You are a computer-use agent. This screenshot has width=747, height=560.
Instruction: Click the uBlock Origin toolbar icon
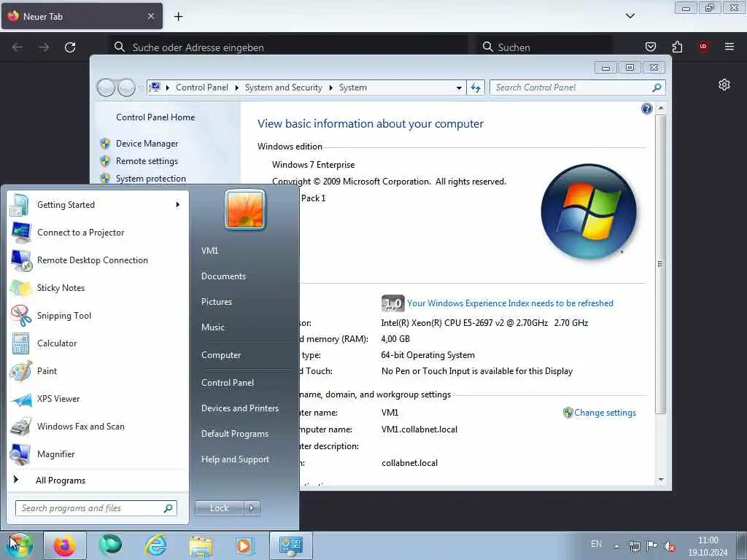coord(703,46)
